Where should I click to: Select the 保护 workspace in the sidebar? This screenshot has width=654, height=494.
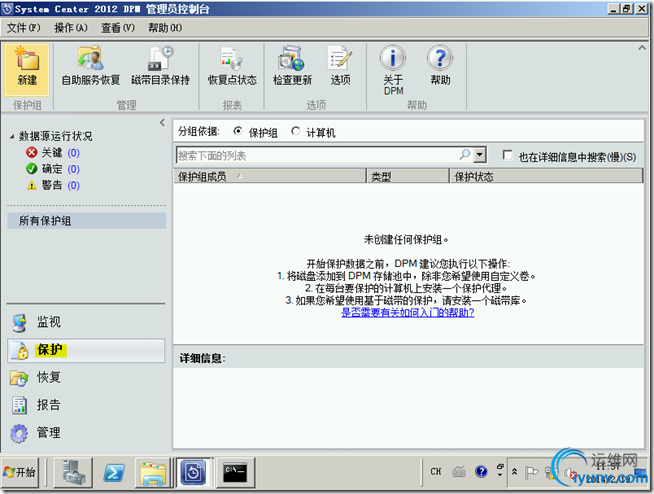[x=86, y=350]
